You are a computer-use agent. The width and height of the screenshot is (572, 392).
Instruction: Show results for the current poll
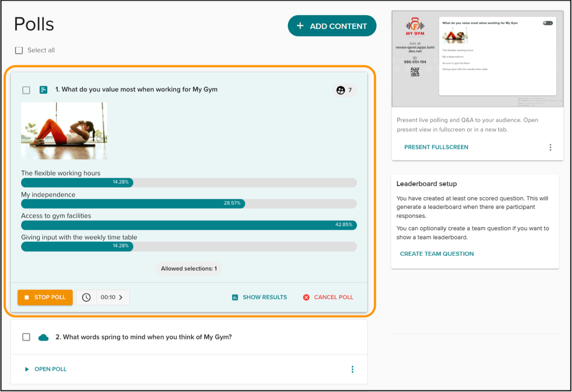(260, 297)
